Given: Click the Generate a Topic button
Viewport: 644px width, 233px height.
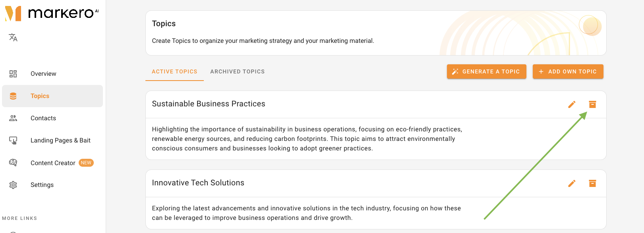Looking at the screenshot, I should point(487,71).
